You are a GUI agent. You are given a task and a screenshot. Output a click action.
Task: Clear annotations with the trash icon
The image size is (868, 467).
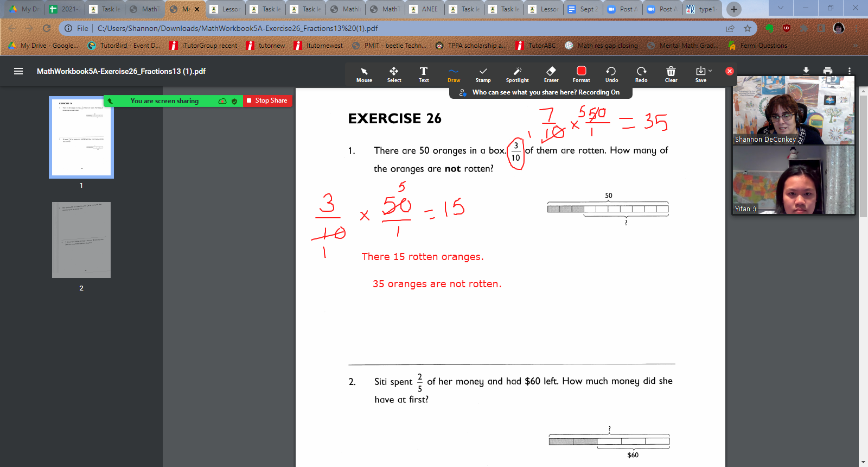pyautogui.click(x=671, y=74)
